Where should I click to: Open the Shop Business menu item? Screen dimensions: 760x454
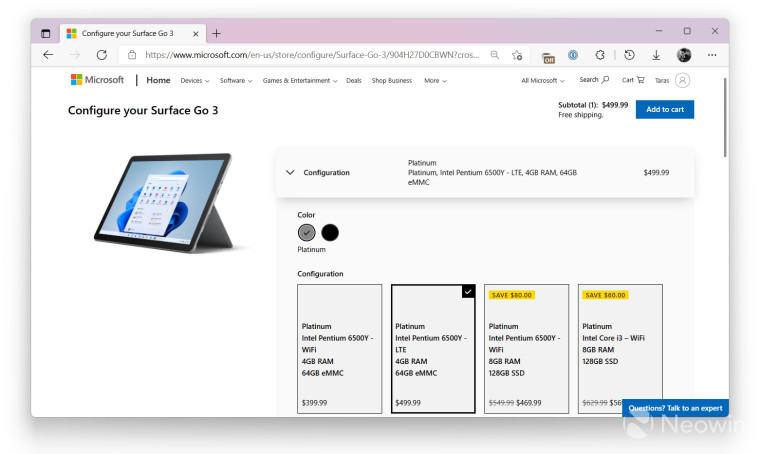pos(392,80)
